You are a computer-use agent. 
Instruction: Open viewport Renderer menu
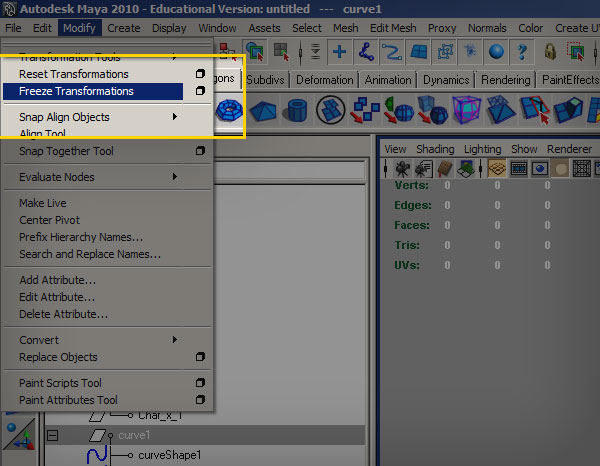click(569, 149)
